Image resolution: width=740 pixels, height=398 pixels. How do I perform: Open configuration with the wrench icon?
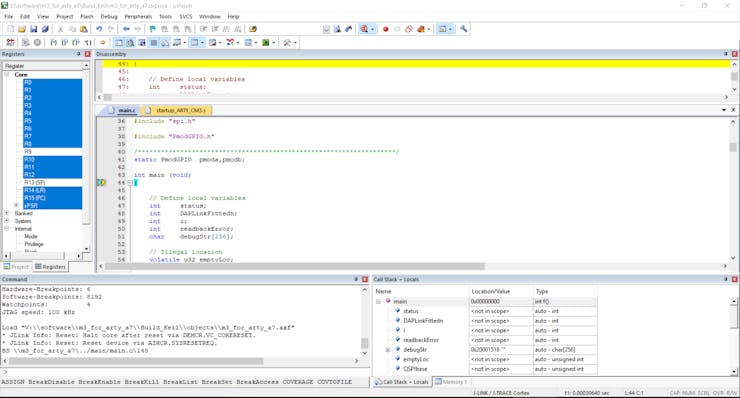463,29
